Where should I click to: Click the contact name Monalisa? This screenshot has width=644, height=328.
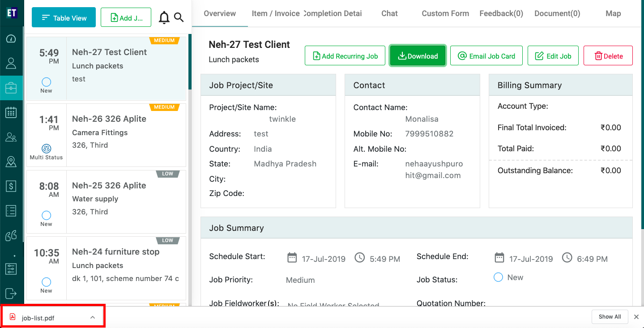click(422, 119)
